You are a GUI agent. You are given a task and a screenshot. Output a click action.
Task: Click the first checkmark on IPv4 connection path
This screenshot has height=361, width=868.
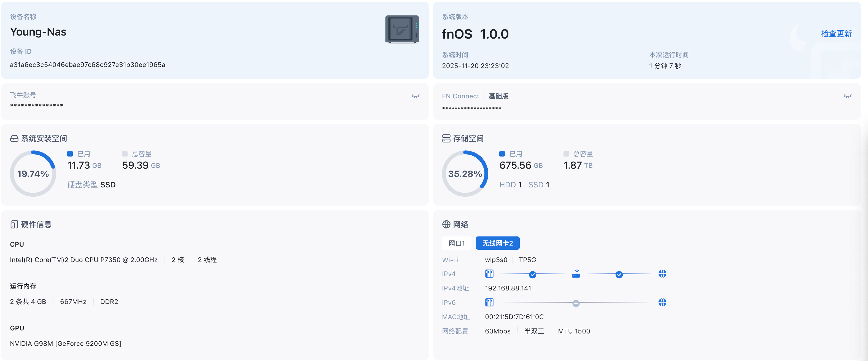click(x=532, y=275)
